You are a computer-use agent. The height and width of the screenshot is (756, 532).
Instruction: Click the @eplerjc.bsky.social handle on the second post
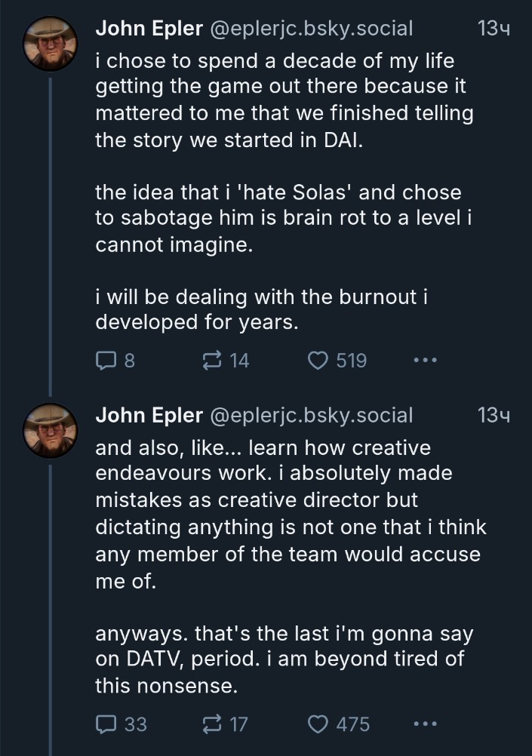(x=310, y=415)
